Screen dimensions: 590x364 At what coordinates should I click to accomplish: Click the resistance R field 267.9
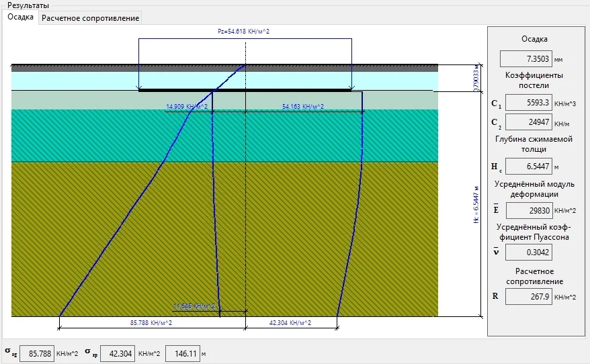coord(528,297)
